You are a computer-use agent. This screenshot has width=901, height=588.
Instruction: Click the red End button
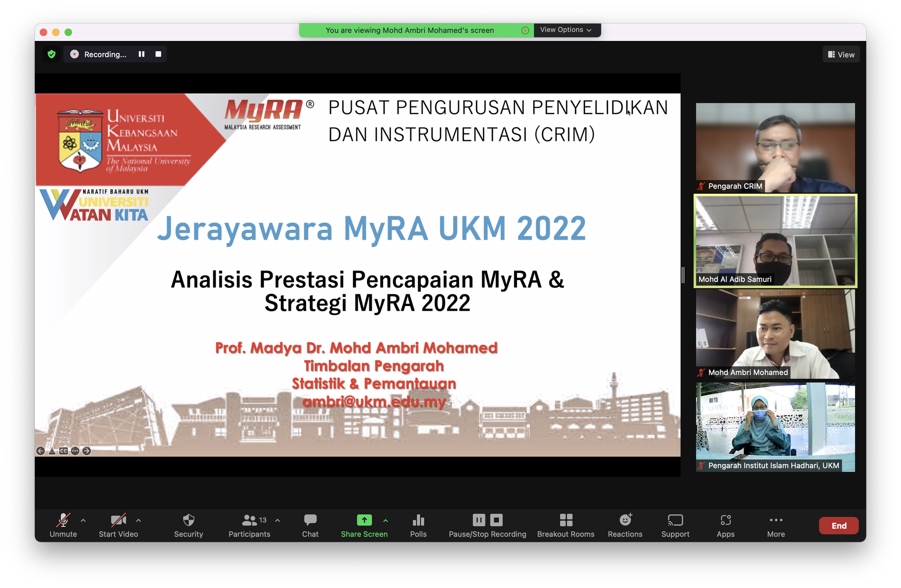[x=839, y=525]
